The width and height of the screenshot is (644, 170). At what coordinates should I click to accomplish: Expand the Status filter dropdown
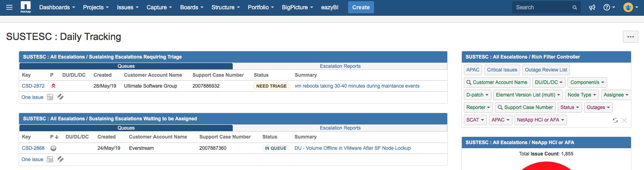[570, 107]
